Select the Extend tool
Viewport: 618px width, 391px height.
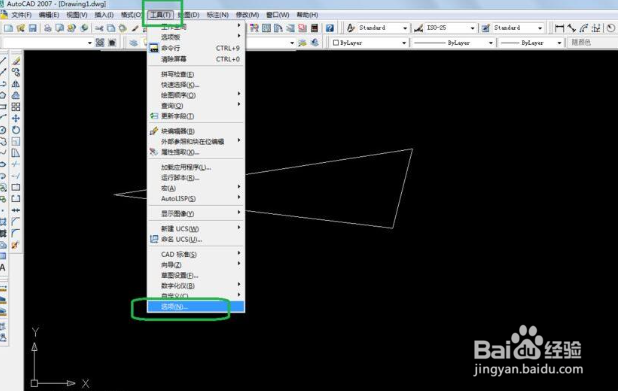coord(16,176)
